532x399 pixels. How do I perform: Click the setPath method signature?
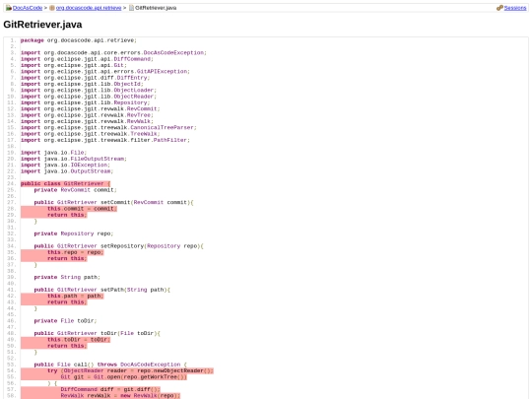[102, 290]
